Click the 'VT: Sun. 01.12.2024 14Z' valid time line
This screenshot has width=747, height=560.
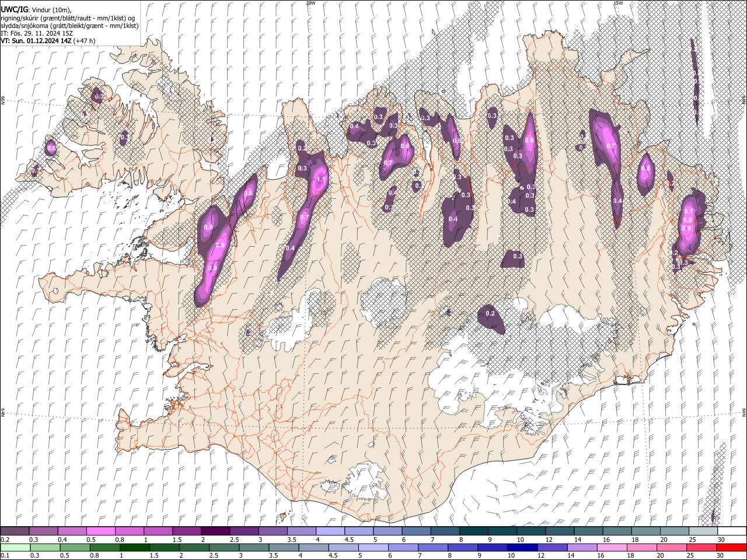pos(36,41)
